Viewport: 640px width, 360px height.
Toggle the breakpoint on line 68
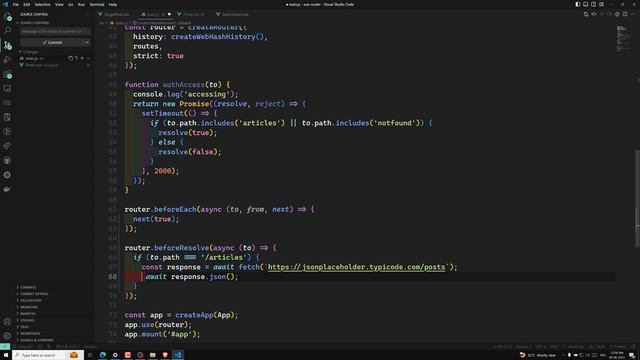tap(102, 277)
